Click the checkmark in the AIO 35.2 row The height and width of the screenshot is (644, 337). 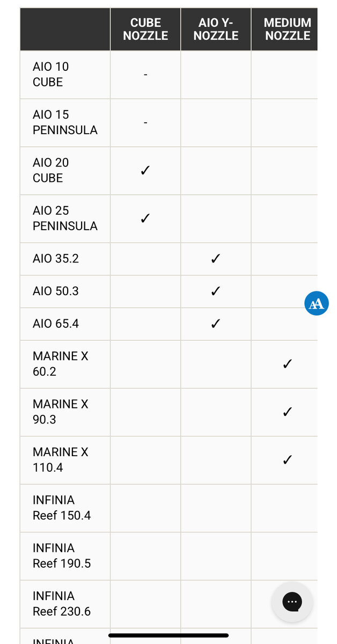216,259
